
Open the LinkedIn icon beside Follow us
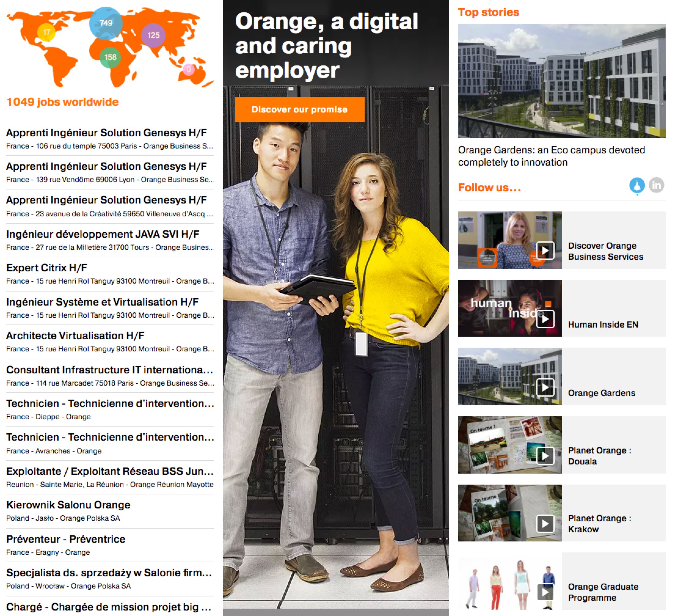coord(657,185)
